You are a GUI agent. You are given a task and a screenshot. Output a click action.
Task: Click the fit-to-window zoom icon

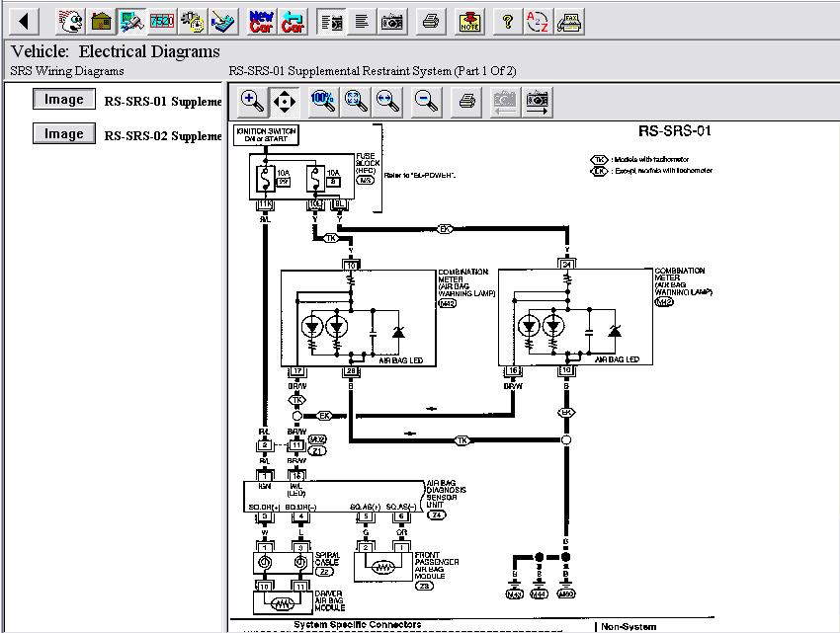[356, 100]
